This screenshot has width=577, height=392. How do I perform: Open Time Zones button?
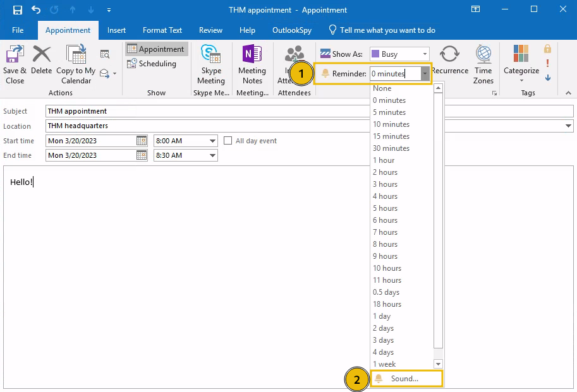click(483, 64)
